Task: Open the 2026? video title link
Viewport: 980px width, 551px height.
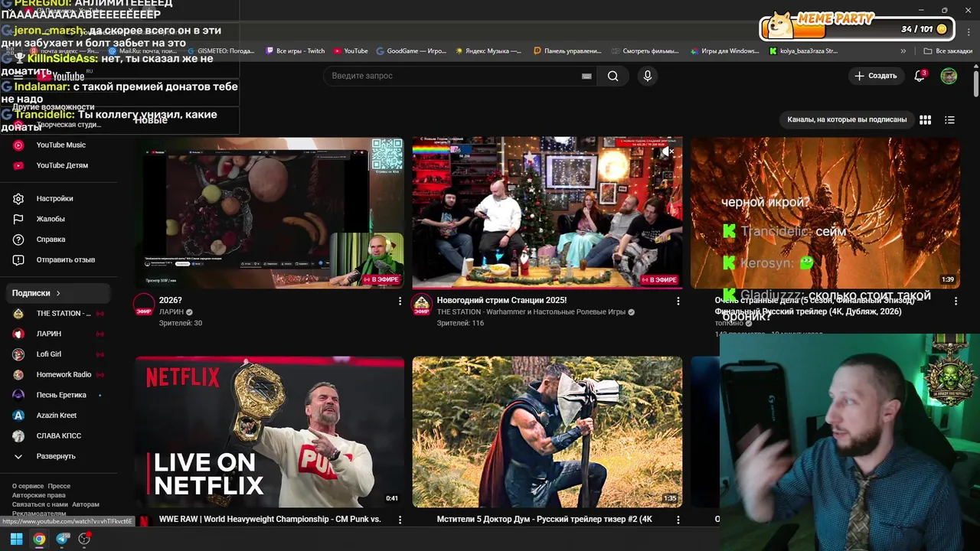Action: pyautogui.click(x=170, y=300)
